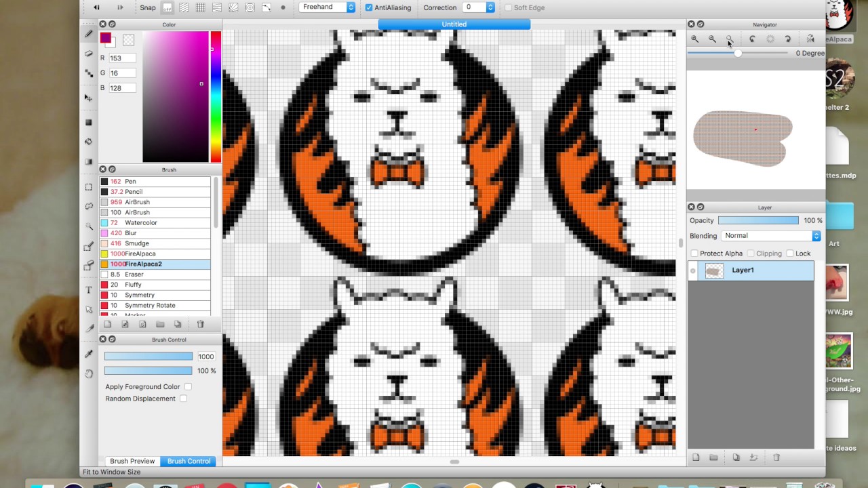Select the Bucket fill tool

[x=89, y=142]
